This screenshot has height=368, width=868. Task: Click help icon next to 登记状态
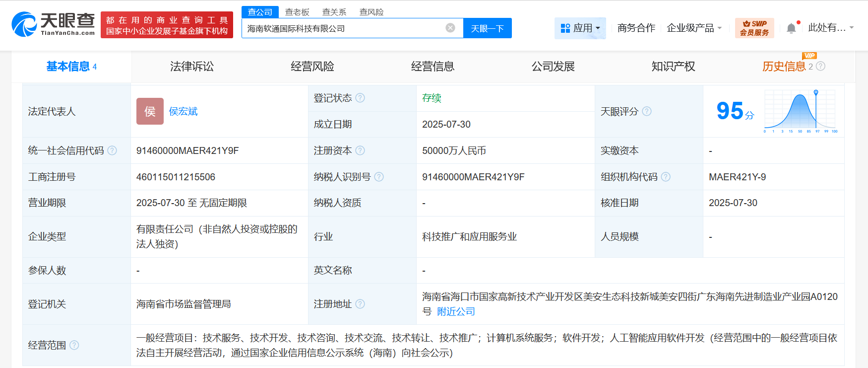click(360, 98)
